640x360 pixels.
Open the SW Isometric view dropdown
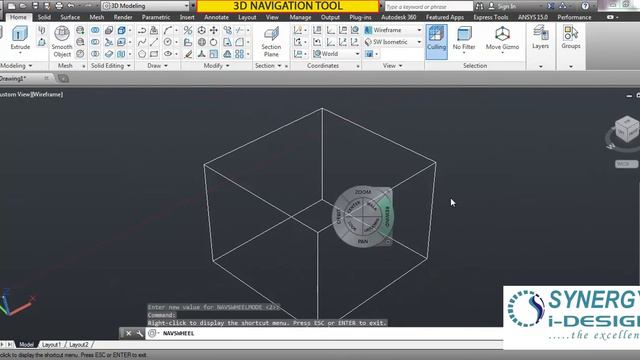pos(393,42)
